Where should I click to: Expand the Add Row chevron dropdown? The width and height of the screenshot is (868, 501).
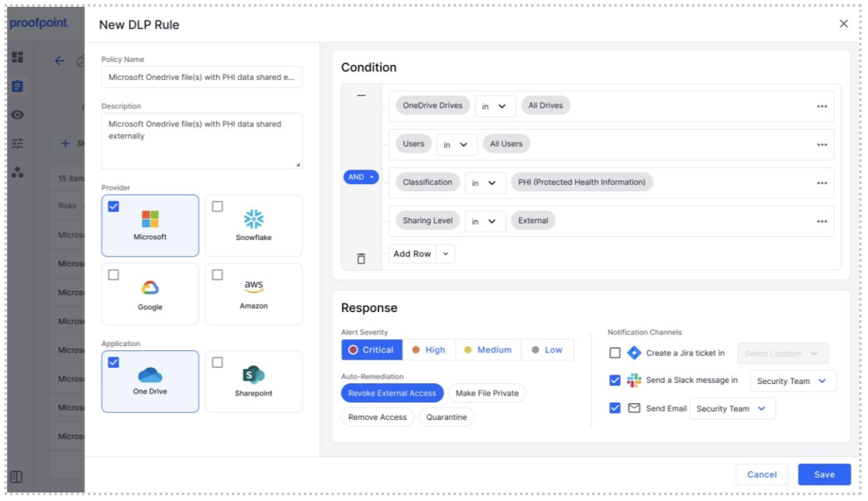(446, 254)
